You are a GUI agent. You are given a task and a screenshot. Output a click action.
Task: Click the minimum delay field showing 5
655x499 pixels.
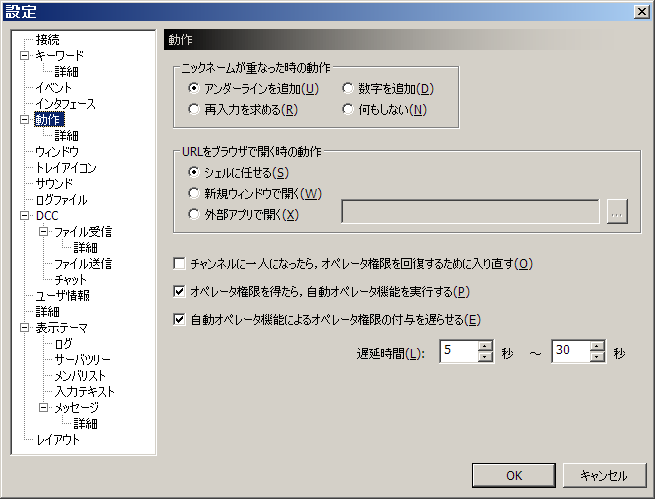point(458,351)
